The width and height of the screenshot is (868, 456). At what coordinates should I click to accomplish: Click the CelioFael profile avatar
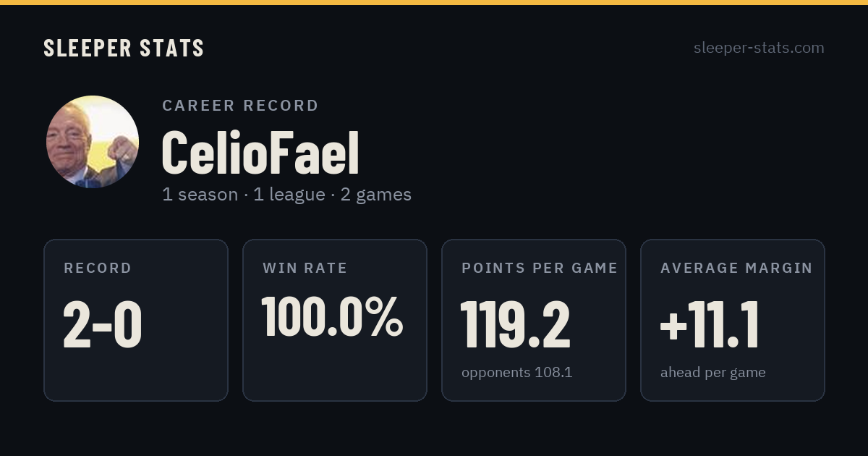click(93, 142)
